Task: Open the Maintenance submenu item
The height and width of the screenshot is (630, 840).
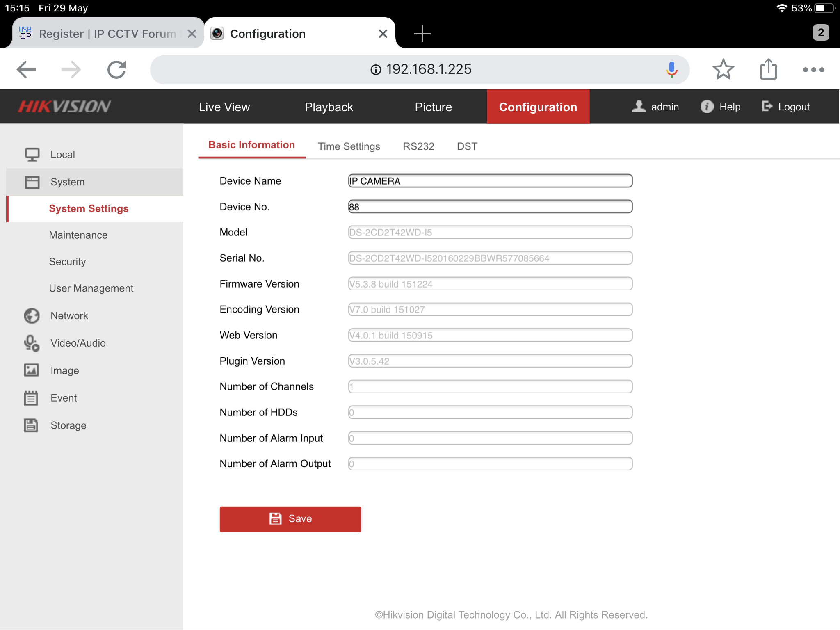Action: (78, 235)
